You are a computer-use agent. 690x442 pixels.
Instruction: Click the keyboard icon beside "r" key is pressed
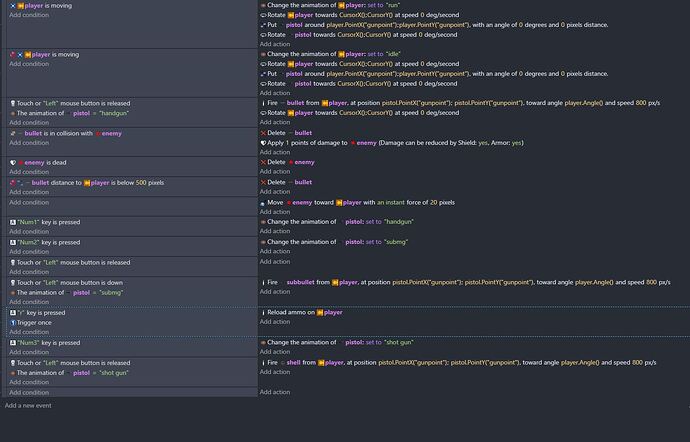(12, 312)
